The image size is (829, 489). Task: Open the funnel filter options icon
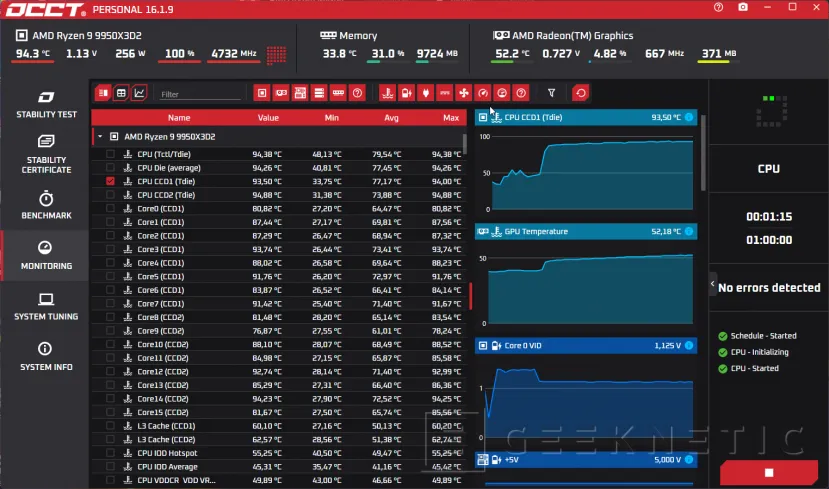pos(551,93)
